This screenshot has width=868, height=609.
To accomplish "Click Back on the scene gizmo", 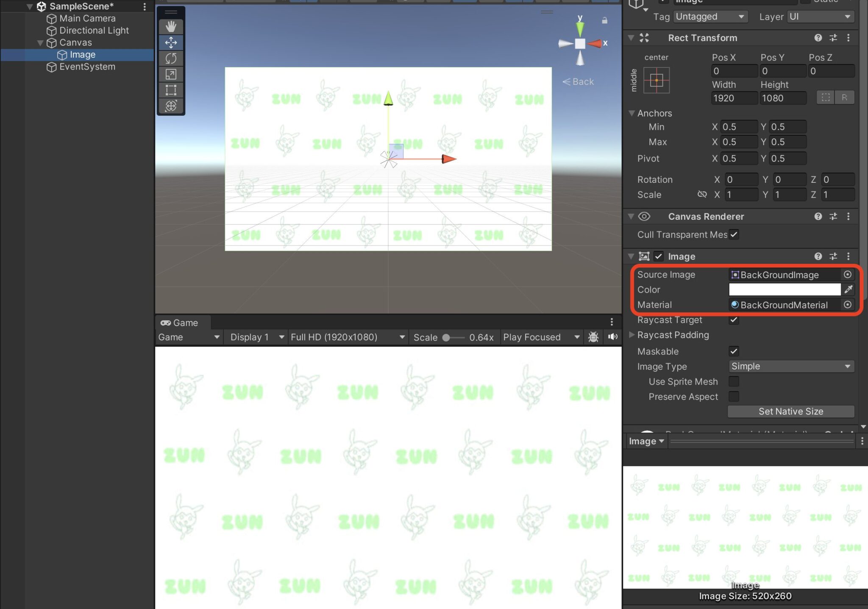I will coord(578,81).
